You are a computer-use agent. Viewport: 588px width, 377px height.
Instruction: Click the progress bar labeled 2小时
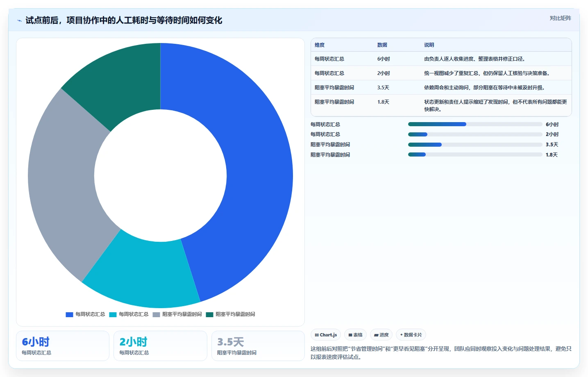click(475, 134)
